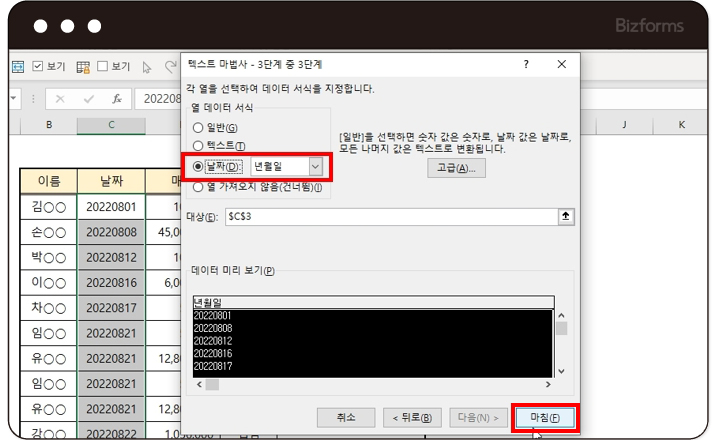Select column K header
Viewport: 715px width, 440px height.
[681, 125]
